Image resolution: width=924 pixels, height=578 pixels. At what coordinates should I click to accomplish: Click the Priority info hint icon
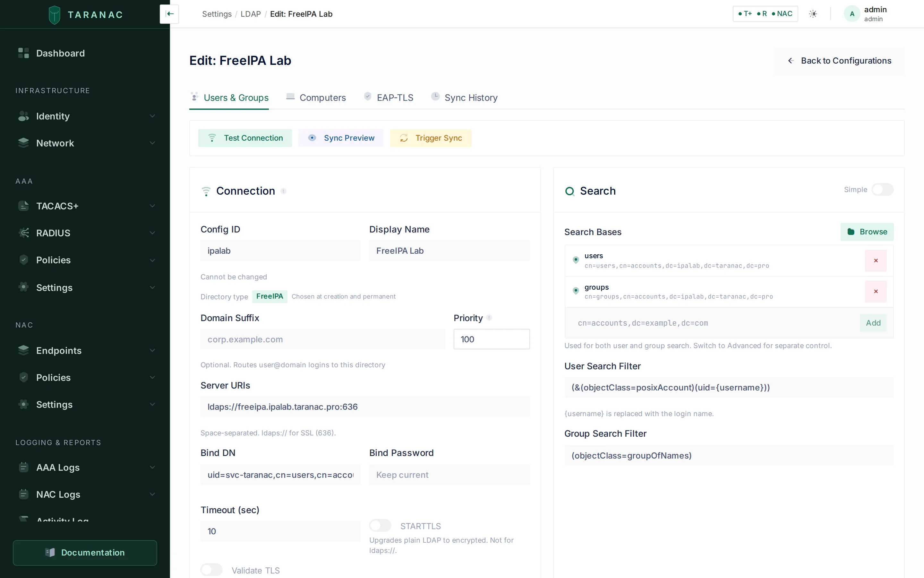click(x=489, y=318)
